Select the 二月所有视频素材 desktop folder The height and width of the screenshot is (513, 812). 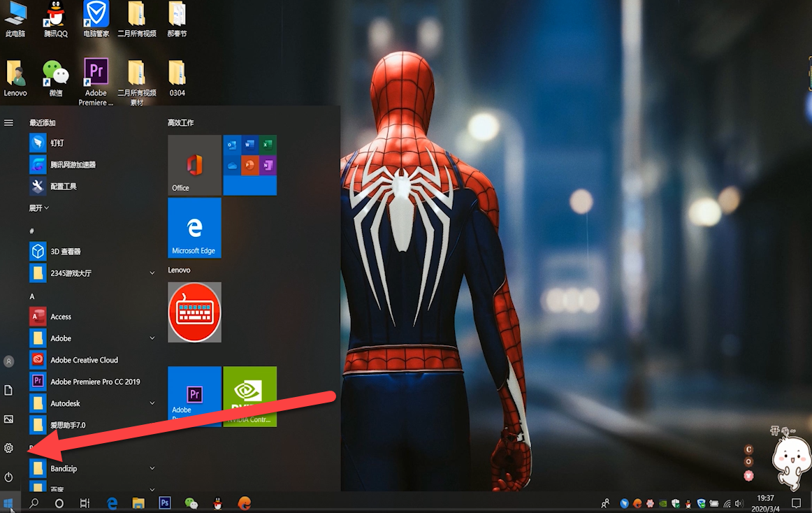click(x=137, y=82)
